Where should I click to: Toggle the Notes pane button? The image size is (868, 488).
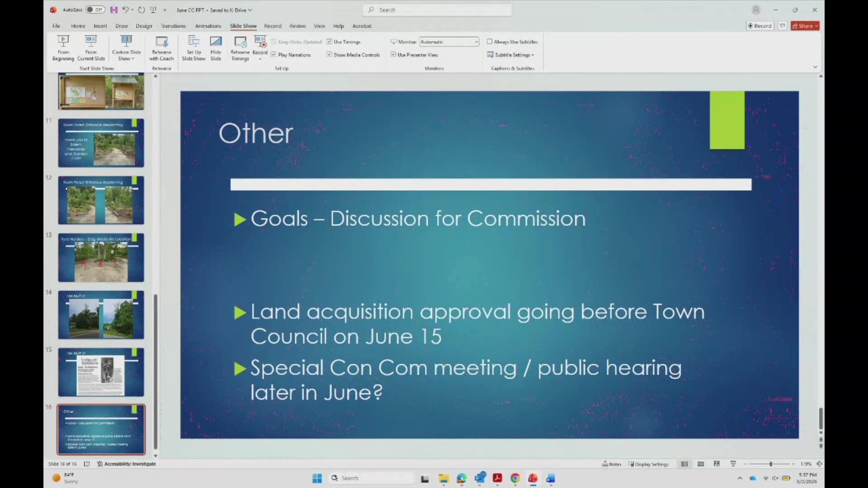pos(612,464)
